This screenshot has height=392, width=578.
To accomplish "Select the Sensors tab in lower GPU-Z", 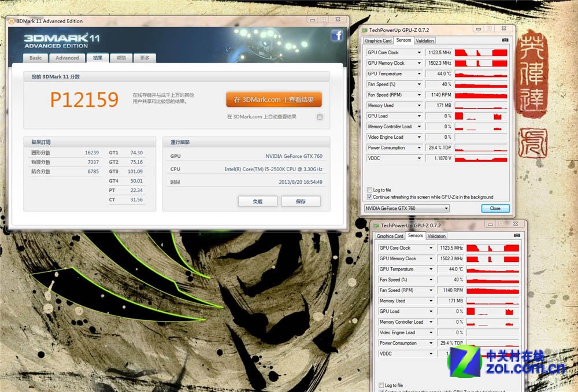I will click(416, 236).
